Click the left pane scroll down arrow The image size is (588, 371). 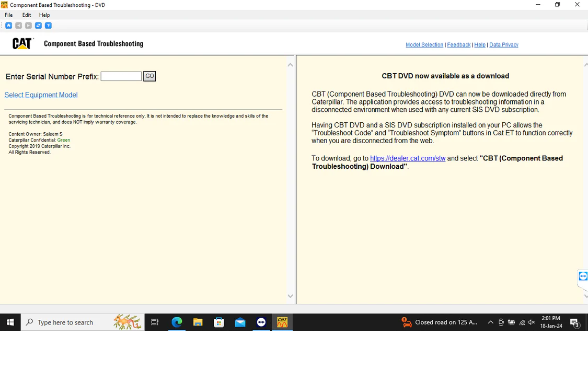coord(291,296)
